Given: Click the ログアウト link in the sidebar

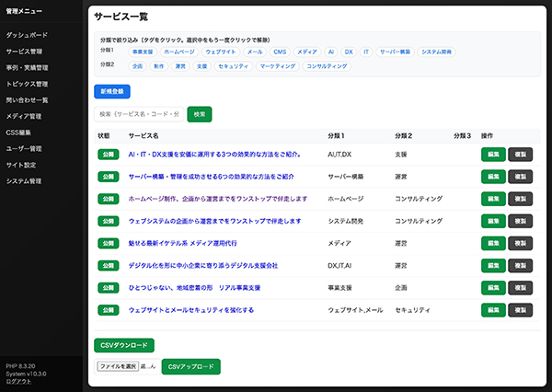Looking at the screenshot, I should click(18, 381).
